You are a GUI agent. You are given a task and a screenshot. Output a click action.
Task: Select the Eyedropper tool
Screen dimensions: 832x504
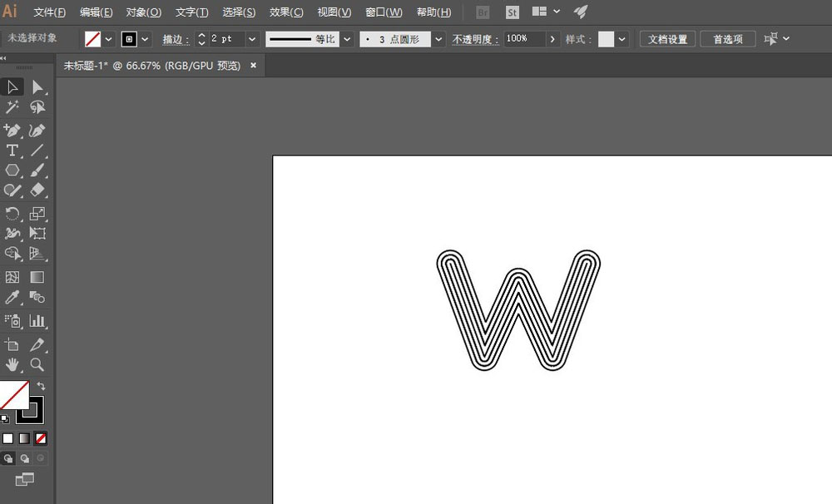[x=12, y=297]
